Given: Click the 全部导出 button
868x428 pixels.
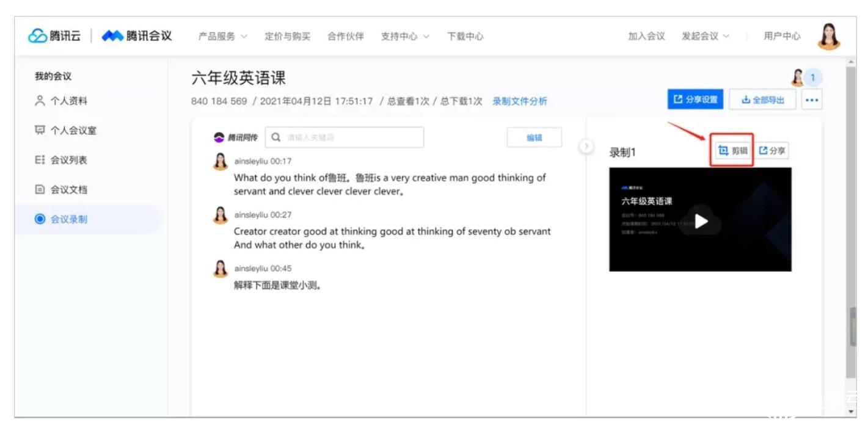Looking at the screenshot, I should click(x=763, y=100).
